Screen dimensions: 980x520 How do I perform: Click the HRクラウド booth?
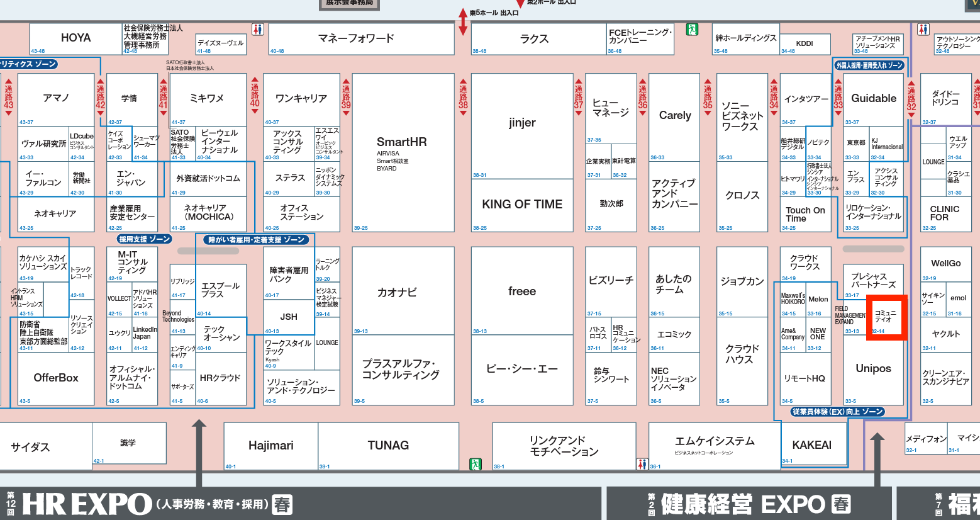pyautogui.click(x=221, y=378)
